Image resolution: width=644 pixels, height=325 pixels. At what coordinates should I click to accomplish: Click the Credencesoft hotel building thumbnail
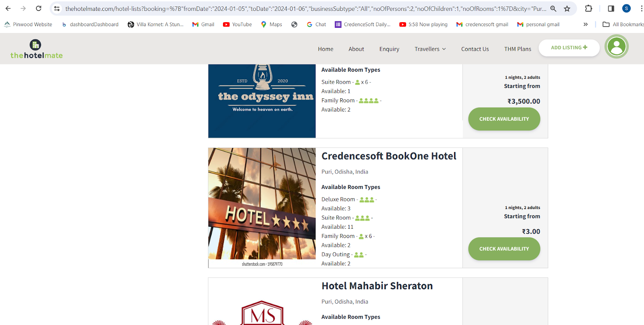tap(262, 208)
